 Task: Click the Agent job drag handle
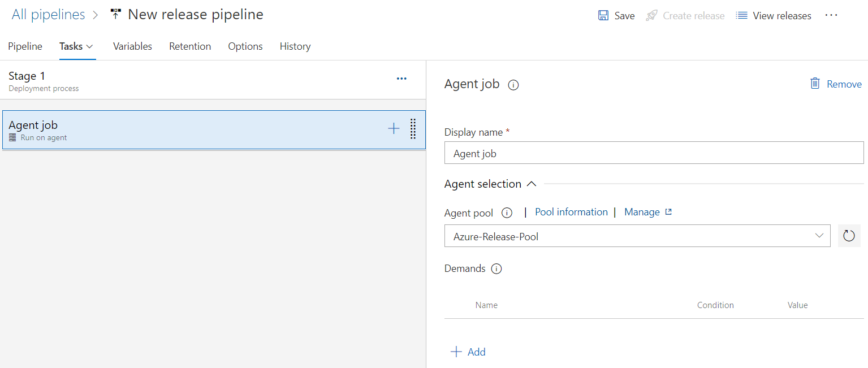413,129
